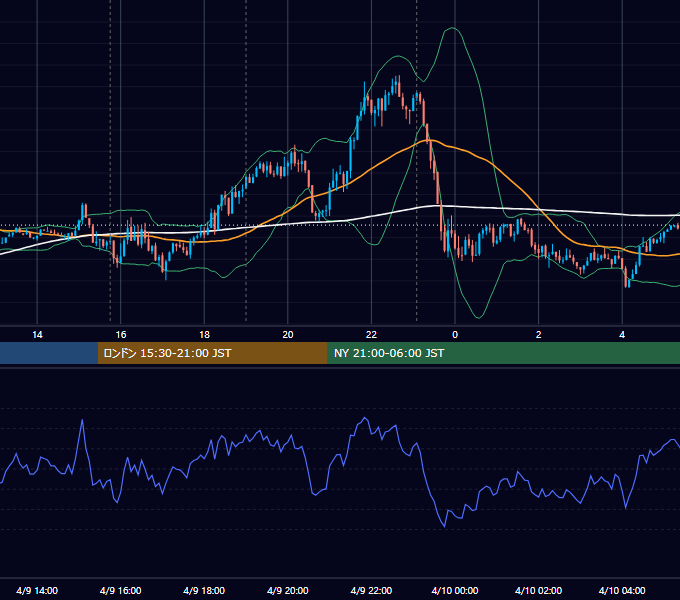Click the 4/10 02:00 date label
The width and height of the screenshot is (680, 600).
(539, 590)
